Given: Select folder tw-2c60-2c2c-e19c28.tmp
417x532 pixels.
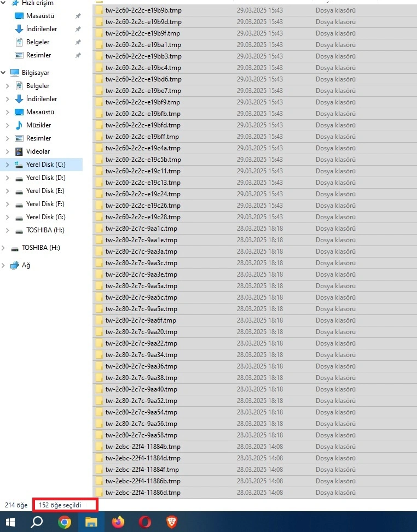Looking at the screenshot, I should click(143, 217).
